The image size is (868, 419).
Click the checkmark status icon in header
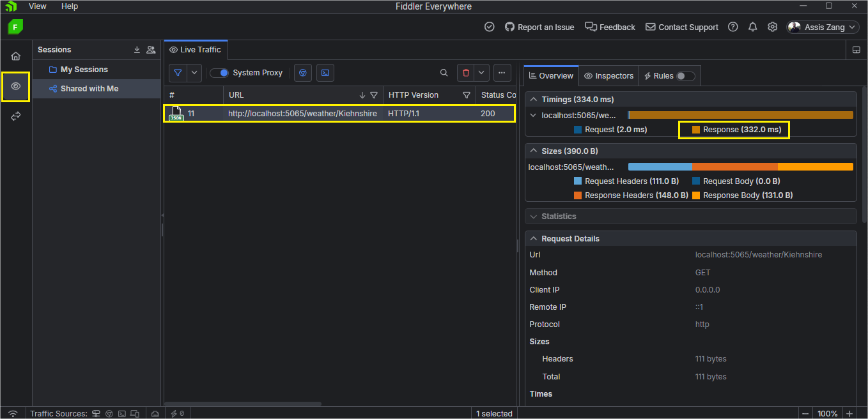point(490,27)
